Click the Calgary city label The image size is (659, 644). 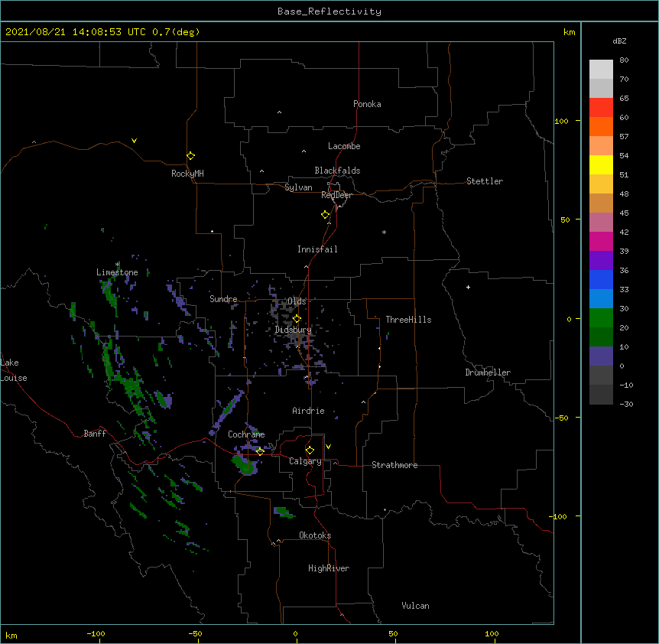tap(305, 461)
